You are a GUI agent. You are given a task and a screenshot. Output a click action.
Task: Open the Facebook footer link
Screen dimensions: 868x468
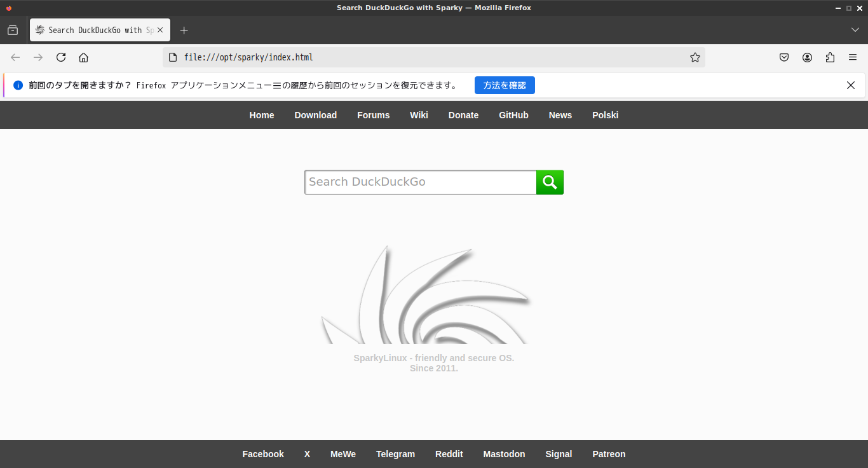coord(263,454)
